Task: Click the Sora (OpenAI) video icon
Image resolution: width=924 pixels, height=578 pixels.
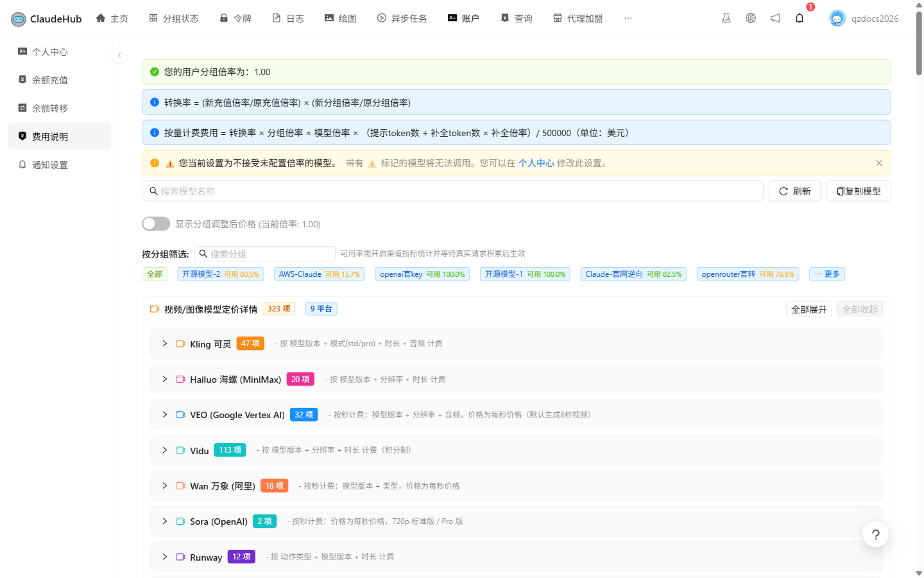Action: 181,521
